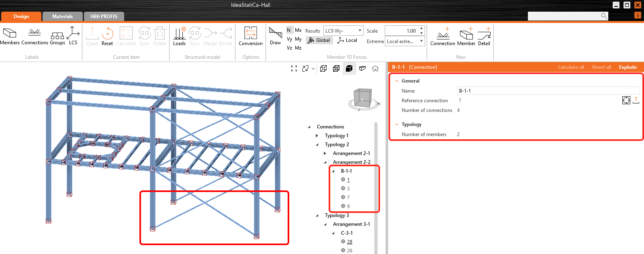644x254 pixels.
Task: Toggle the Mz moment result
Action: [x=298, y=48]
